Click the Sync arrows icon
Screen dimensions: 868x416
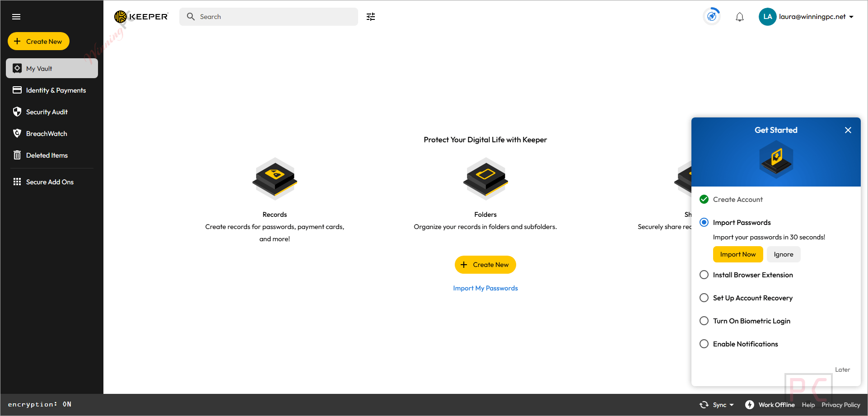click(704, 405)
